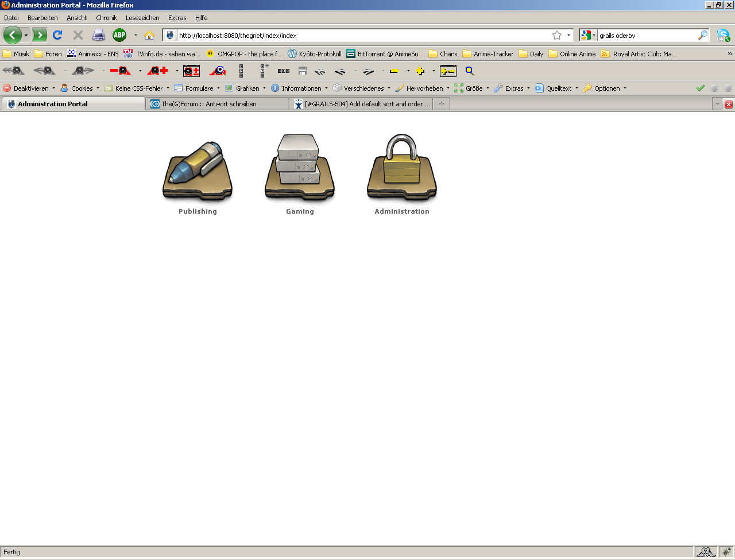The height and width of the screenshot is (560, 735).
Task: Open the Anime-Tracker bookmark folder
Action: 488,54
